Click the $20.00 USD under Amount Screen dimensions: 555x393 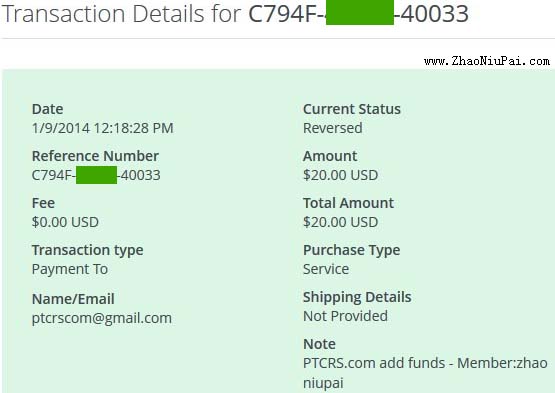341,175
